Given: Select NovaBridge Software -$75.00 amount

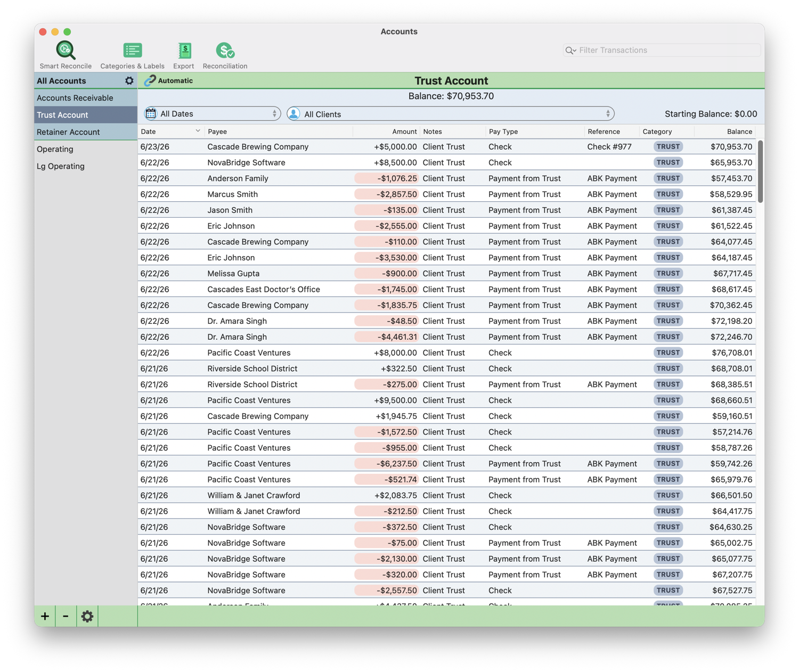Looking at the screenshot, I should click(x=387, y=543).
